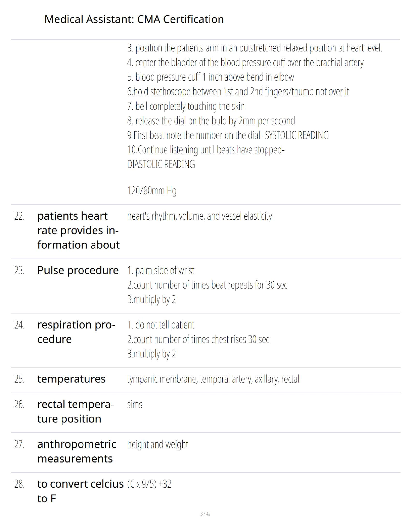The height and width of the screenshot is (532, 411).
Task: Click the 'respiration procedure' term
Action: 76,332
